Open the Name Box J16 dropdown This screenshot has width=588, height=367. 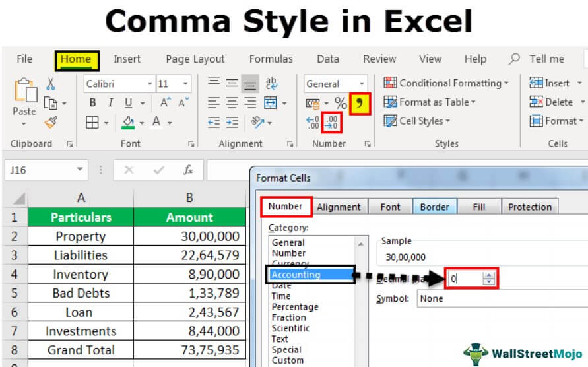pos(80,169)
